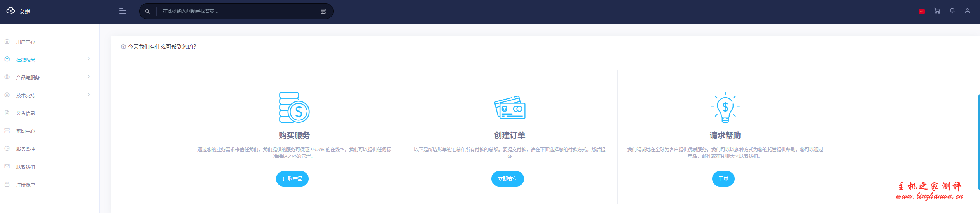
Task: Click the coin stack 购买服务 icon
Action: (294, 107)
